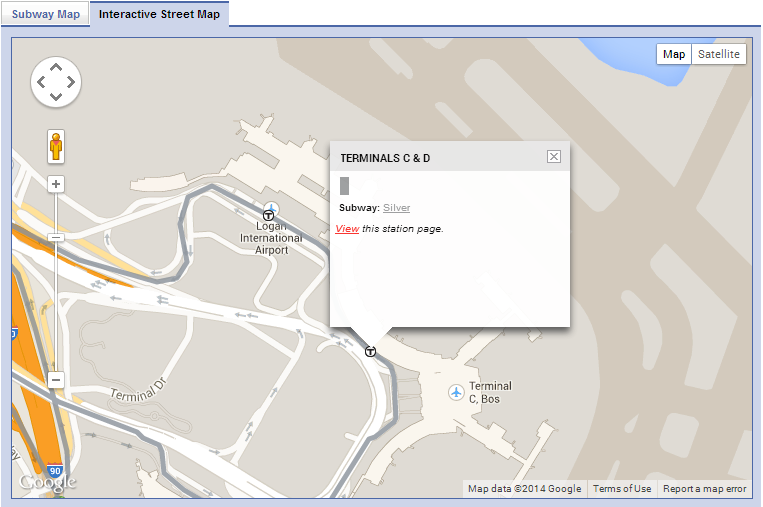Open the Silver subway line link
763x507 pixels.
pos(397,208)
